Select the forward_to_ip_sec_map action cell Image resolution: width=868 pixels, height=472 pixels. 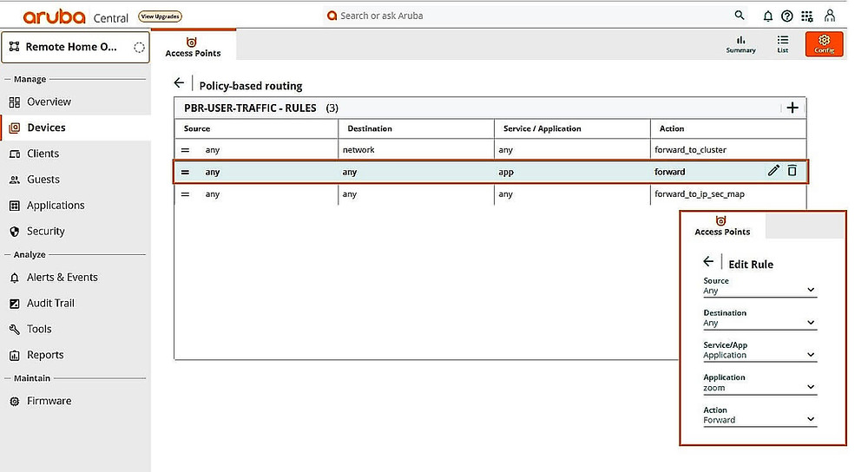699,194
